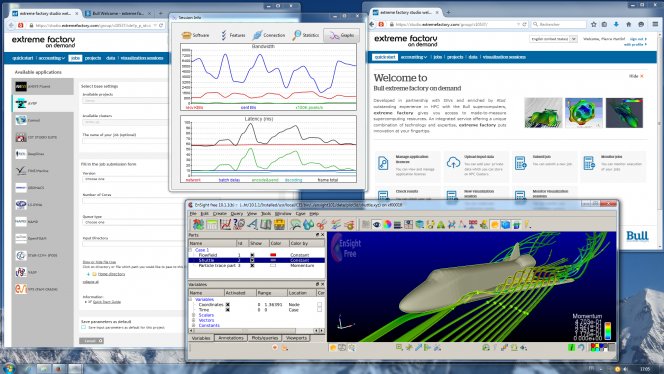Open the Tools menu in EnSight
The image size is (664, 374).
pyautogui.click(x=266, y=214)
